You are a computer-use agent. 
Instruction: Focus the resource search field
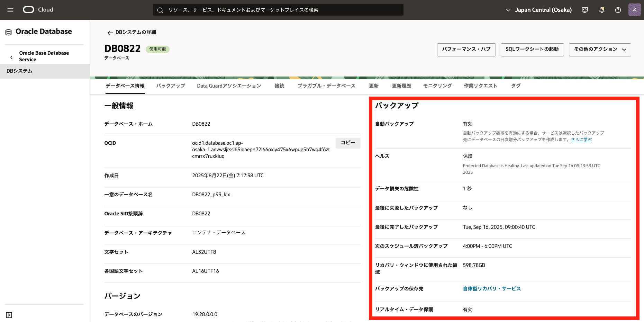[278, 10]
